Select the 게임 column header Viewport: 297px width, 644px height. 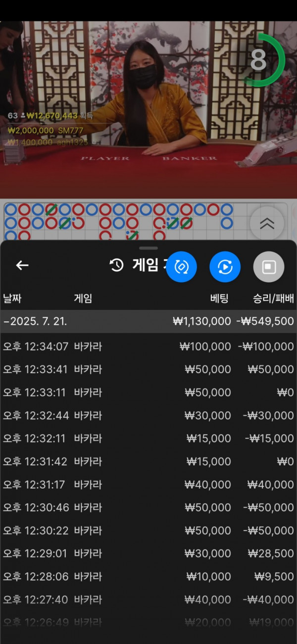(83, 298)
